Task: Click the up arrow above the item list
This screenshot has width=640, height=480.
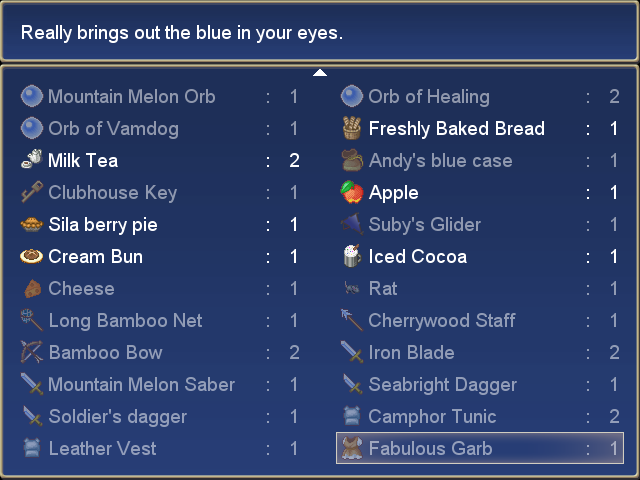Action: point(320,73)
